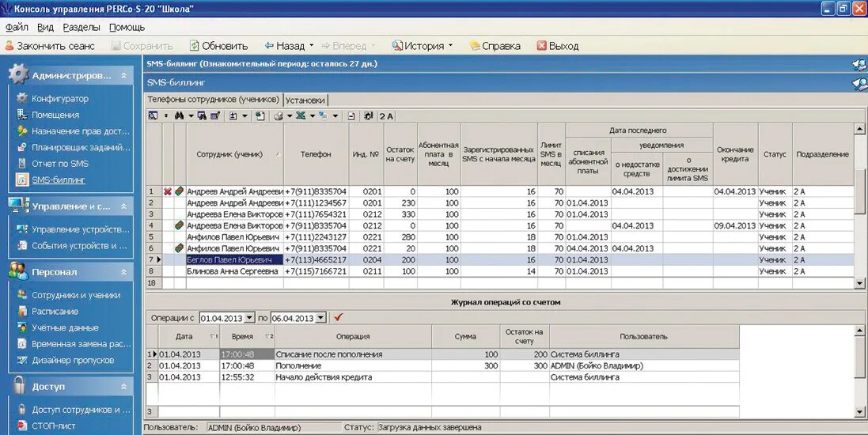Click the printer icon in grid toolbar

pyautogui.click(x=279, y=115)
